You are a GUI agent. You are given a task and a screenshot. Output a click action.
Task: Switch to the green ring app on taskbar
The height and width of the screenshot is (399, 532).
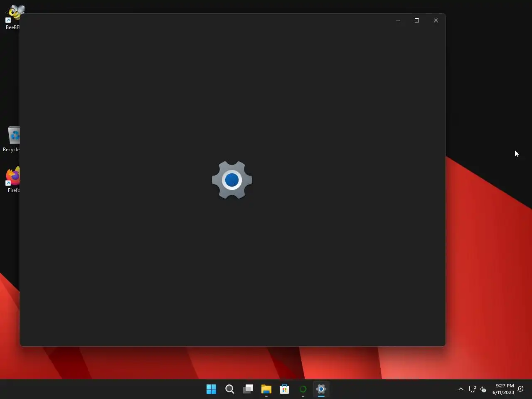tap(303, 389)
